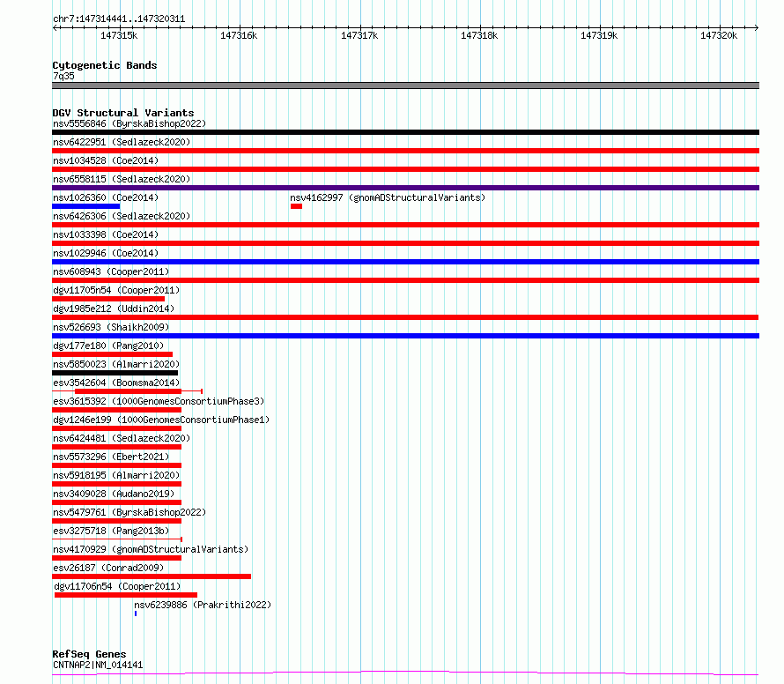Open CNTNAP2|NM_014141 gene label
784x684 pixels.
point(98,665)
